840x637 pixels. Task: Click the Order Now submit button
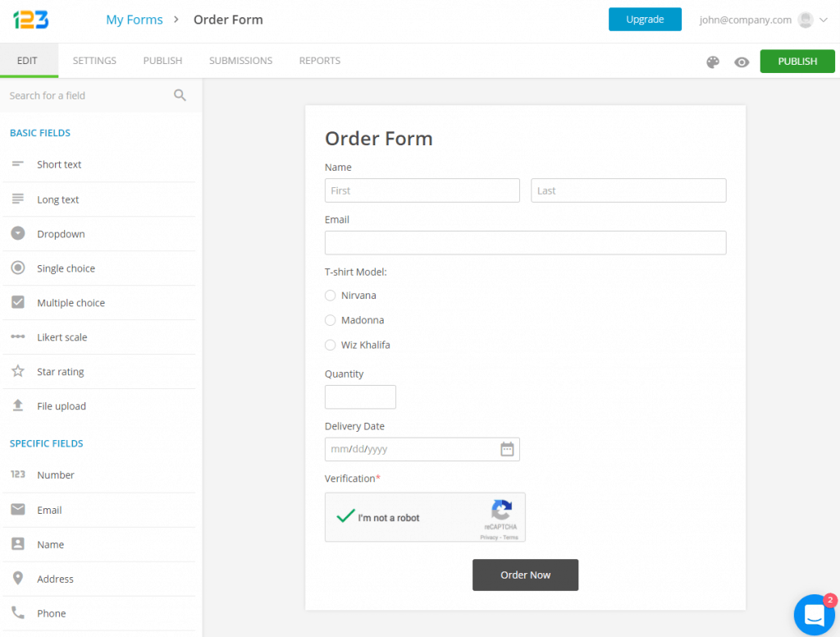click(x=525, y=575)
